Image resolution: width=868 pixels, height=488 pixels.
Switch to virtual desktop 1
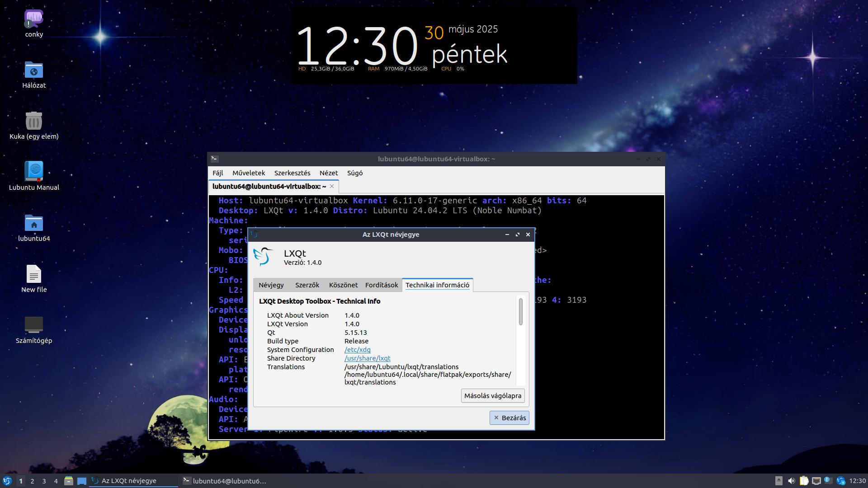(x=20, y=481)
